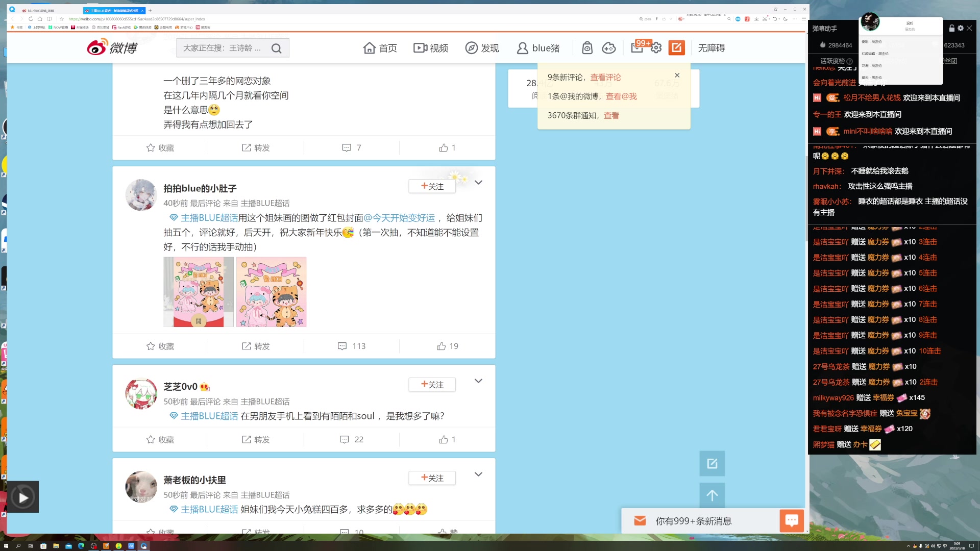
Task: Open the translate icon in browser toolbar
Action: [x=747, y=19]
